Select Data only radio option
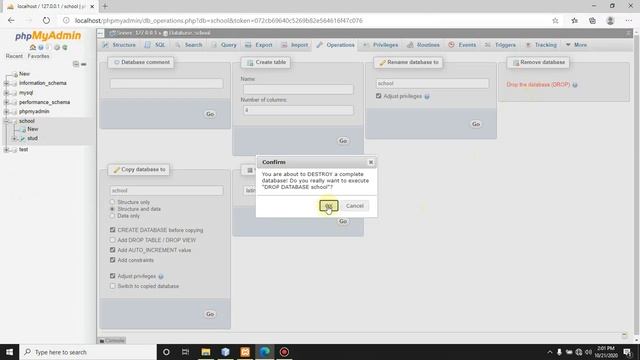This screenshot has width=640, height=360. click(112, 216)
